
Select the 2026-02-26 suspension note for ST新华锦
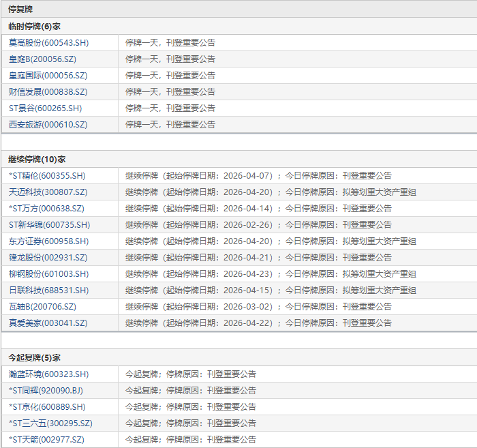258,225
